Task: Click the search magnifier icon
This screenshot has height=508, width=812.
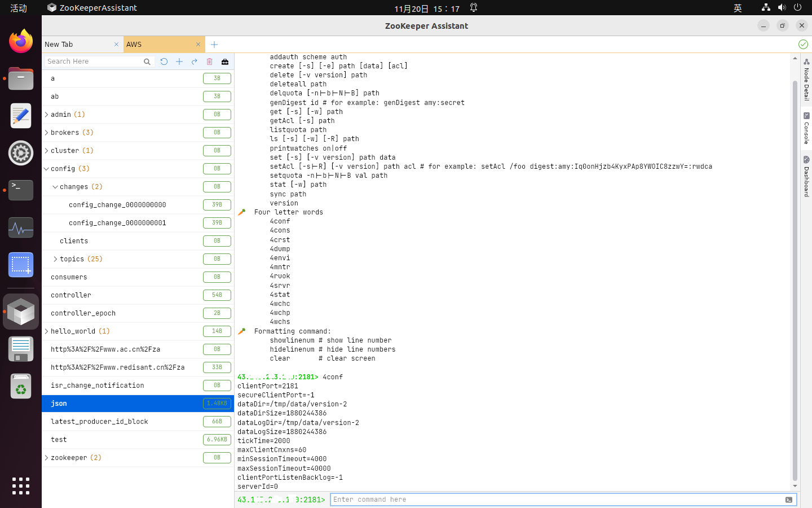Action: point(147,62)
